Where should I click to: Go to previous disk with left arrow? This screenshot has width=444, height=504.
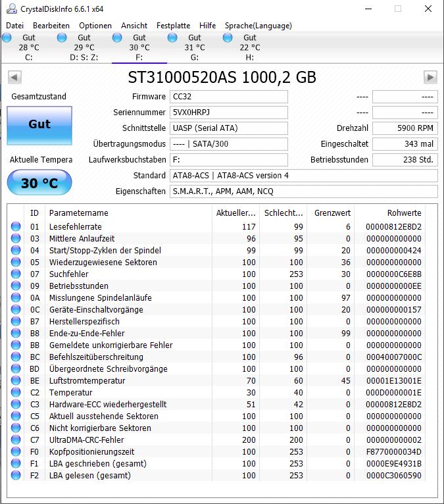(14, 77)
